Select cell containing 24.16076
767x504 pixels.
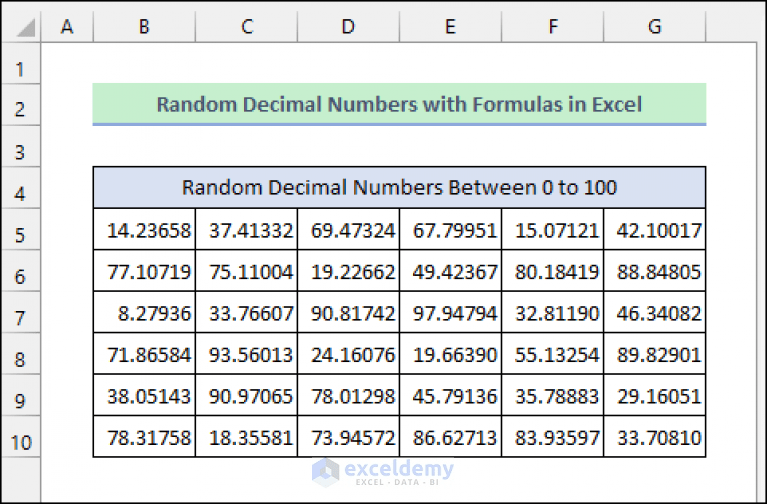point(348,354)
